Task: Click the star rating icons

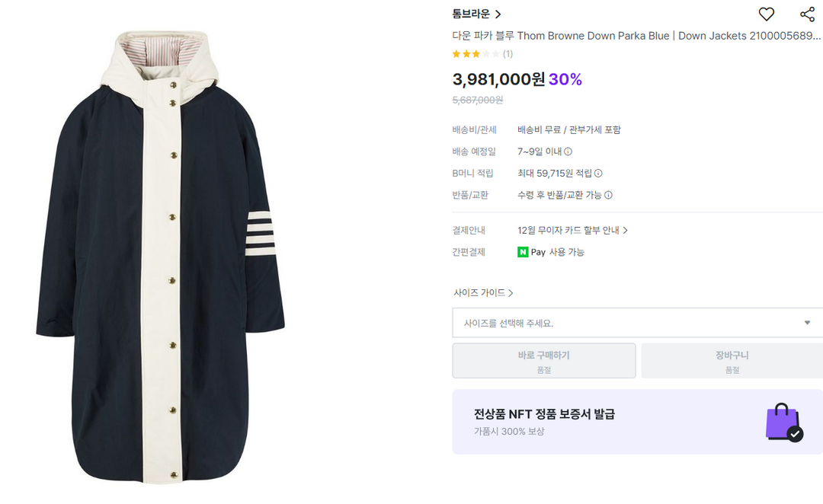Action: [x=476, y=54]
